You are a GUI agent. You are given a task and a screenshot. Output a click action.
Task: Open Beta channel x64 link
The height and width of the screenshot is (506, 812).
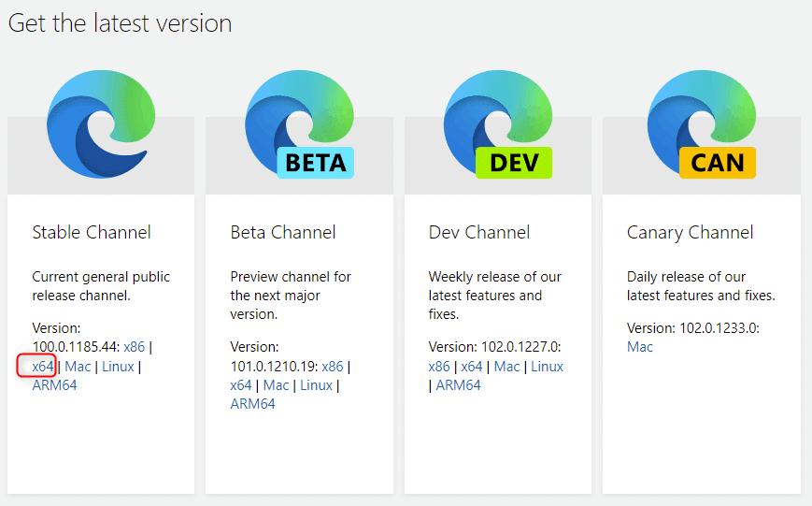click(x=241, y=384)
